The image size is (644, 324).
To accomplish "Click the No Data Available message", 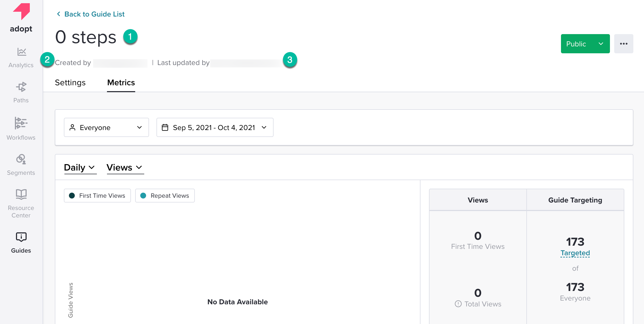I will tap(238, 302).
